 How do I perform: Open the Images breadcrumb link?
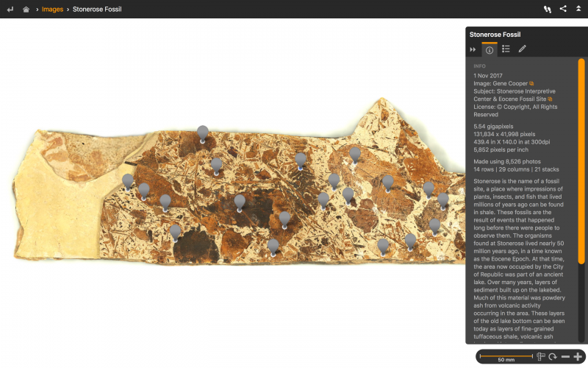(52, 10)
